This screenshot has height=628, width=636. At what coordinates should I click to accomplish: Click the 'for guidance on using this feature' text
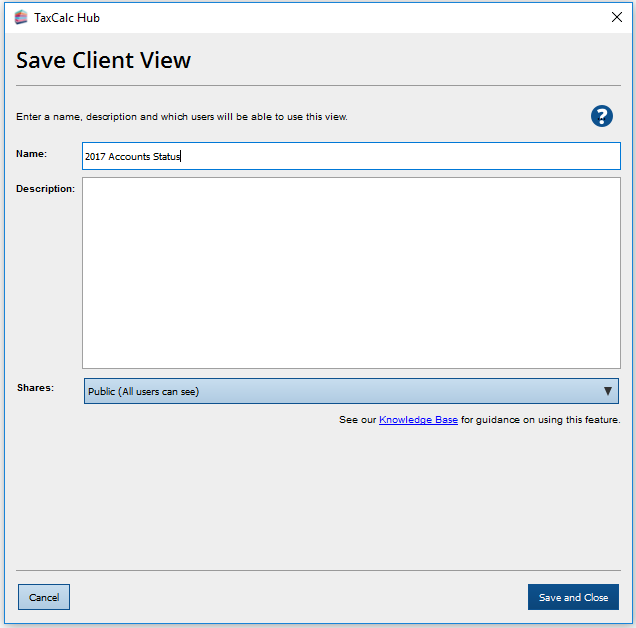pos(540,420)
